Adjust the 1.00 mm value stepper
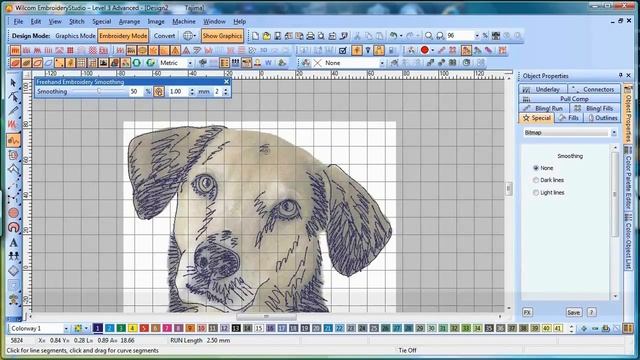Image resolution: width=640 pixels, height=360 pixels. pyautogui.click(x=192, y=91)
